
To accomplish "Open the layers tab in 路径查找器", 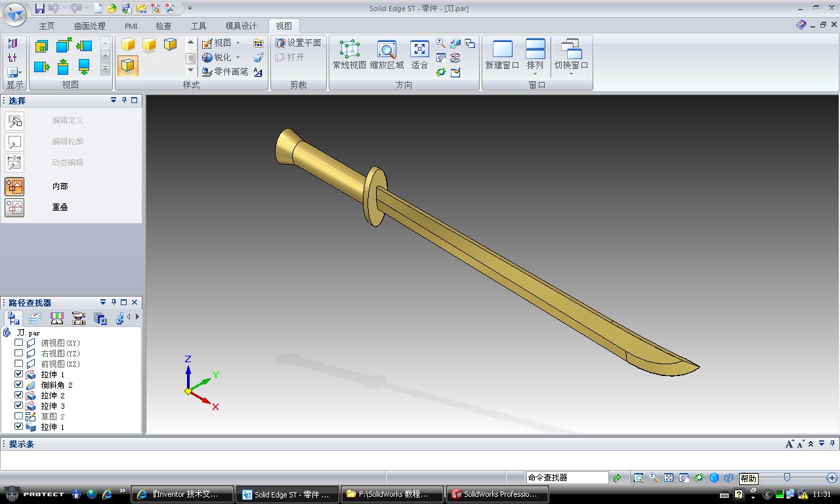I will pos(35,318).
